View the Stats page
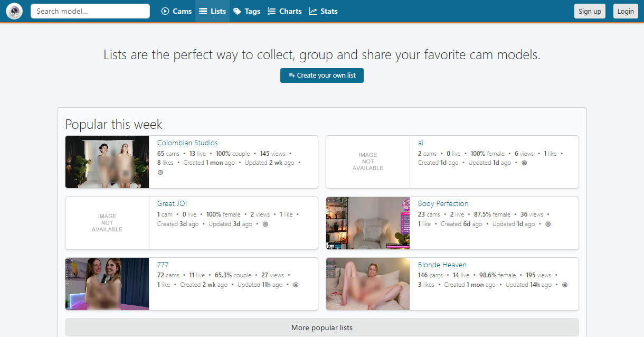 (x=323, y=11)
